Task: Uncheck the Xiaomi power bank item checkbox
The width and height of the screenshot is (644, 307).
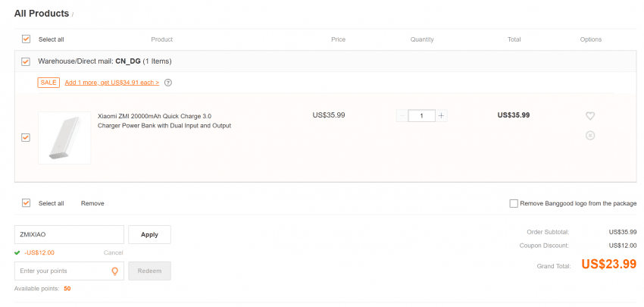Action: pos(26,138)
